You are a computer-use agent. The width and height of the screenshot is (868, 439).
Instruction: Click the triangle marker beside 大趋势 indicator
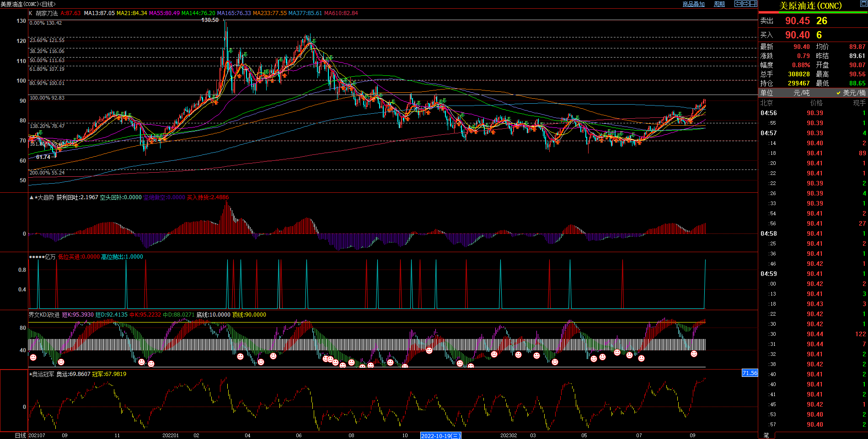pyautogui.click(x=31, y=197)
